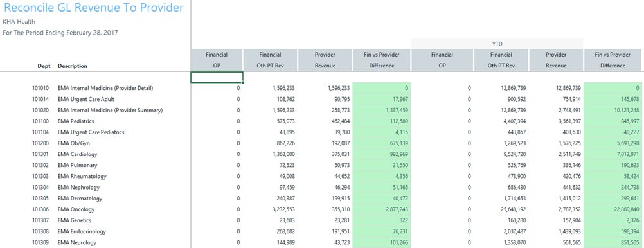
Task: Select EMA Nephrology description
Action: (78, 188)
